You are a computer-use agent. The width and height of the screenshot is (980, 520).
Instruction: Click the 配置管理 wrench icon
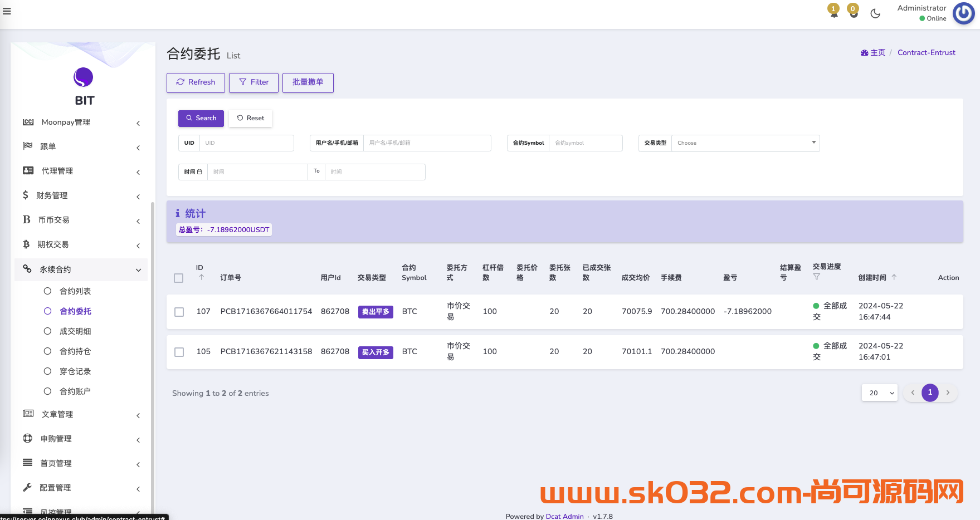click(27, 487)
